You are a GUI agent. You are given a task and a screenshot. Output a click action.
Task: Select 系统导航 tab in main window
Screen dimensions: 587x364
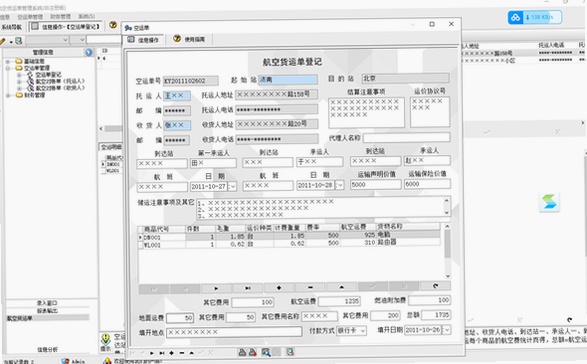coord(12,27)
